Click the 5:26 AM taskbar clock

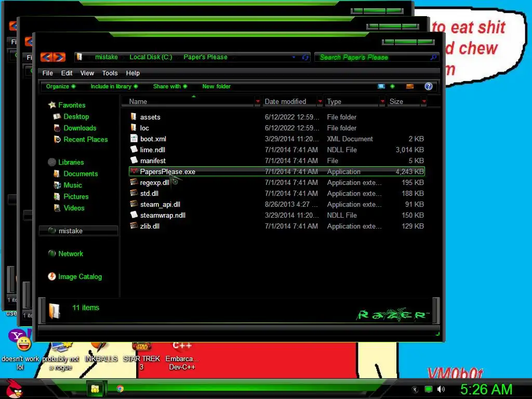486,389
